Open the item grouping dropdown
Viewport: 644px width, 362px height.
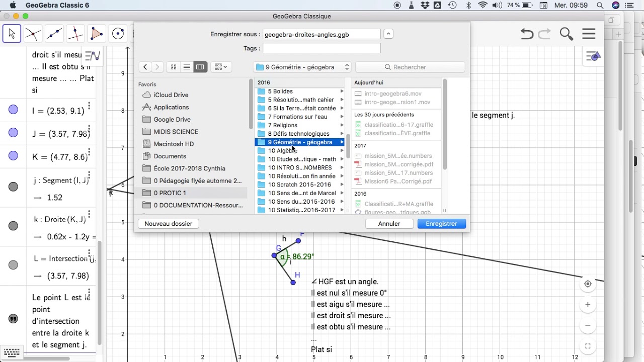coord(221,67)
